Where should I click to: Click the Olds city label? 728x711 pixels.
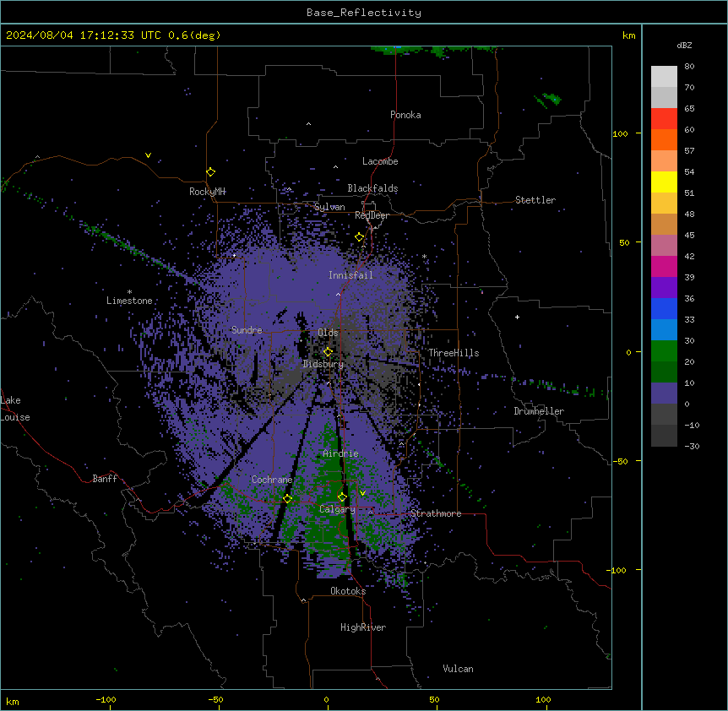tap(328, 333)
